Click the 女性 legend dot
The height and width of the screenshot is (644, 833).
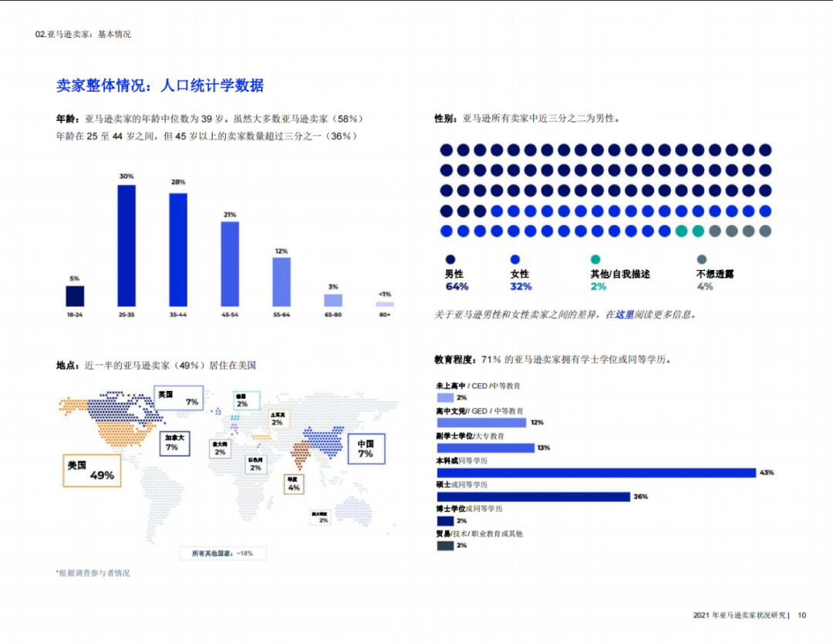point(515,260)
